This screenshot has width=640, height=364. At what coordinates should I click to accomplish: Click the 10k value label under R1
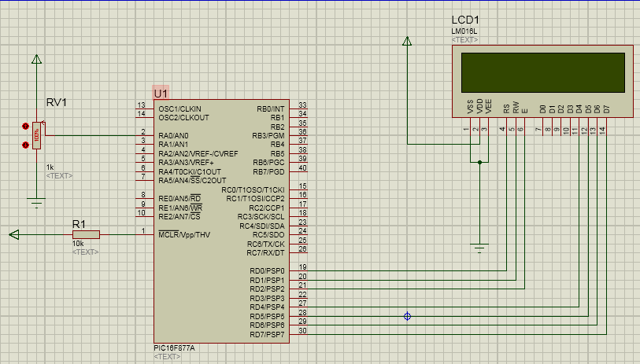[77, 244]
